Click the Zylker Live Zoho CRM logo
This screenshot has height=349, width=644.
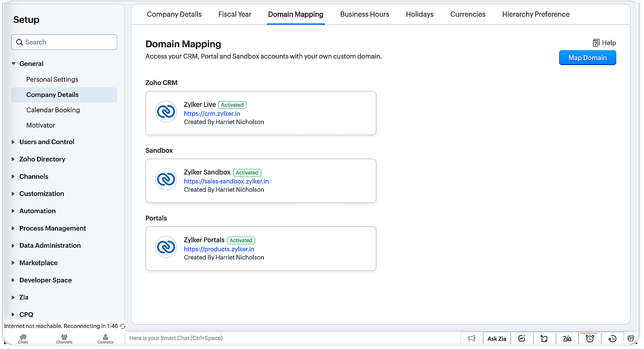pyautogui.click(x=166, y=112)
